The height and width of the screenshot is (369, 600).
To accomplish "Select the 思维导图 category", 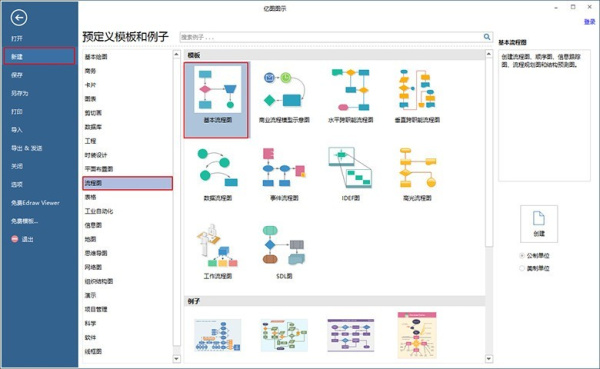I will coord(96,253).
